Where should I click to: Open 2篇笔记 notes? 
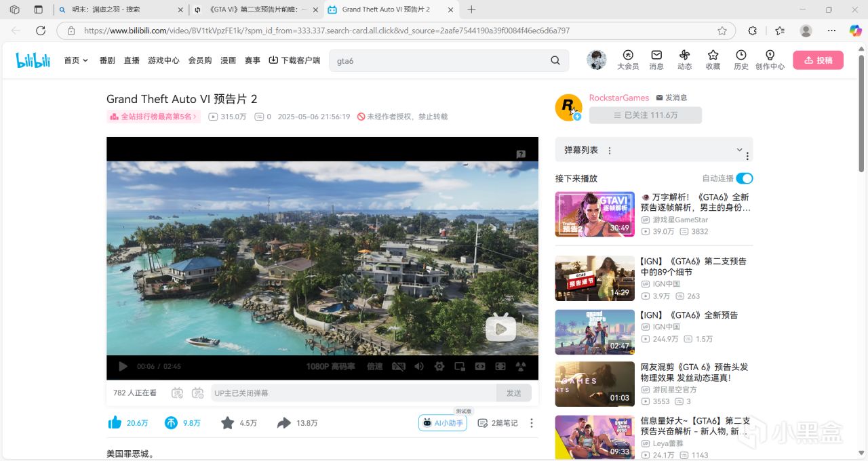point(498,423)
